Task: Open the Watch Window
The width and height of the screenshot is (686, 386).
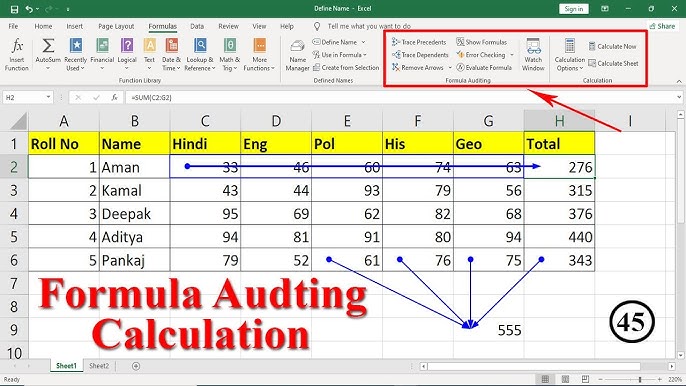Action: point(533,54)
